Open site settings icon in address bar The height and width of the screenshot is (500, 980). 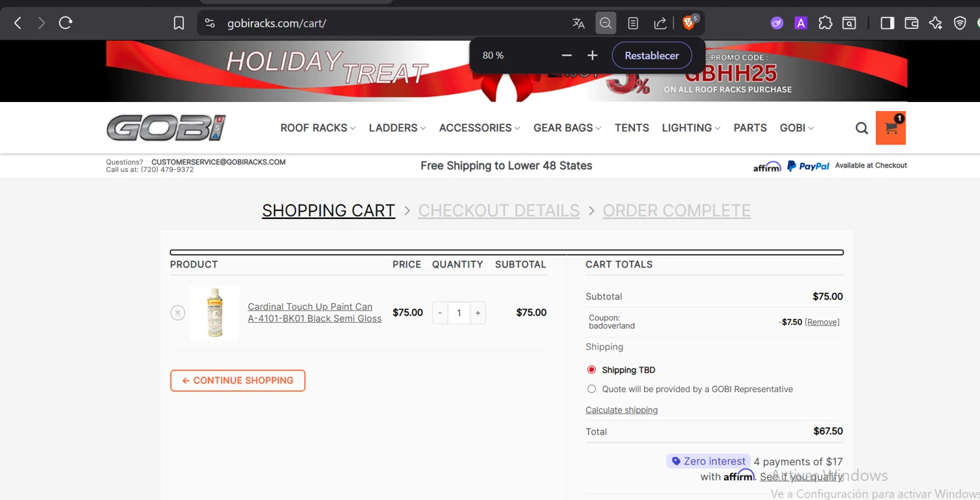pos(210,24)
